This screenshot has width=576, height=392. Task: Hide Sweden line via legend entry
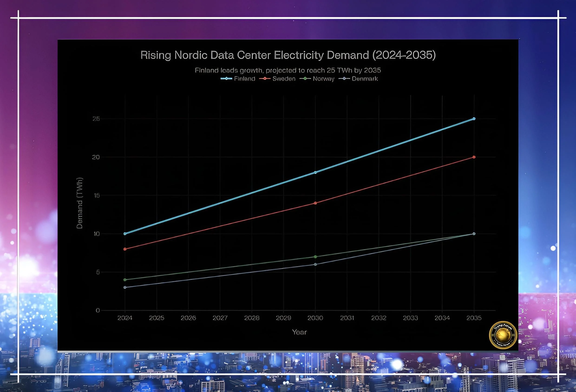coord(284,79)
